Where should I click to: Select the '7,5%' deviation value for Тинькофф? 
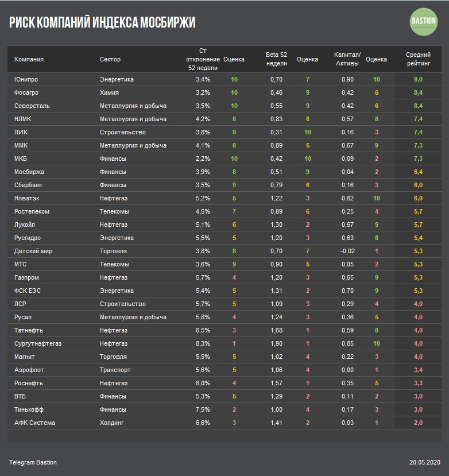click(203, 409)
